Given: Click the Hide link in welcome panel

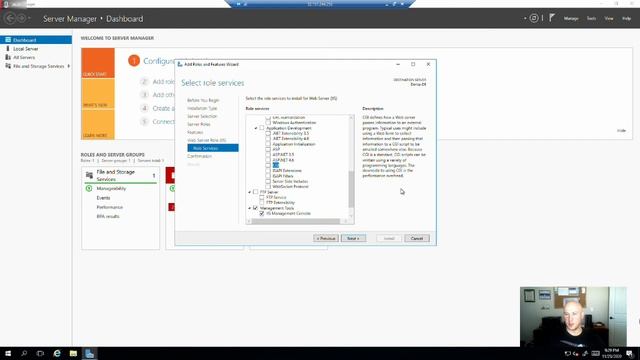Looking at the screenshot, I should (x=621, y=131).
